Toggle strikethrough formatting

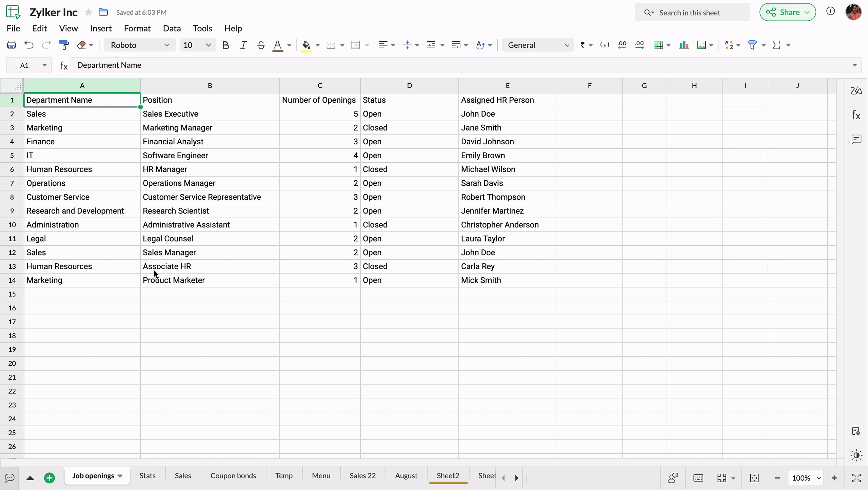point(261,45)
